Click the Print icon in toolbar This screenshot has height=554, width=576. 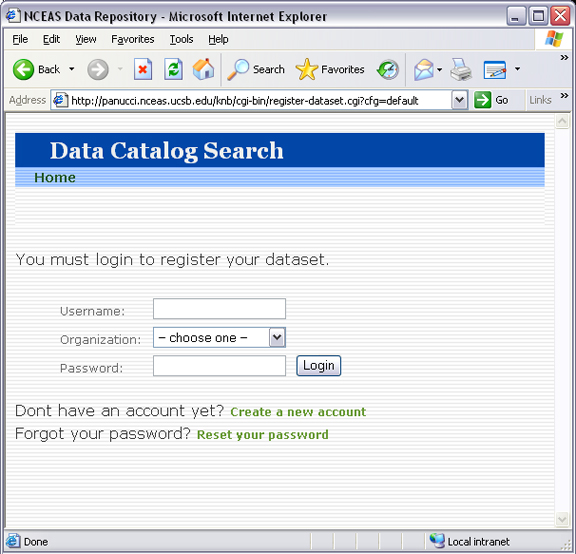pos(461,69)
